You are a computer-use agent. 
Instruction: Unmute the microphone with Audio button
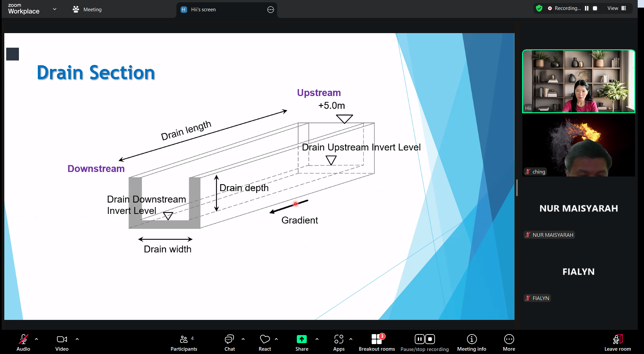point(23,342)
